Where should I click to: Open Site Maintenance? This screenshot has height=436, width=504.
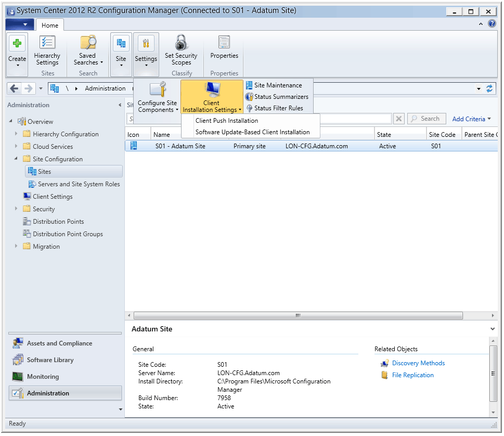pyautogui.click(x=274, y=85)
